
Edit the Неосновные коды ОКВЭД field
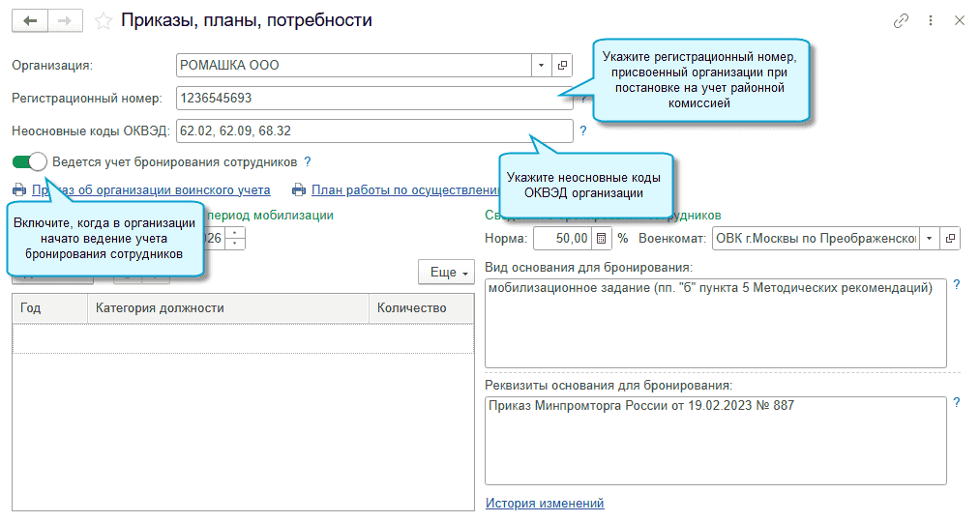pos(374,131)
